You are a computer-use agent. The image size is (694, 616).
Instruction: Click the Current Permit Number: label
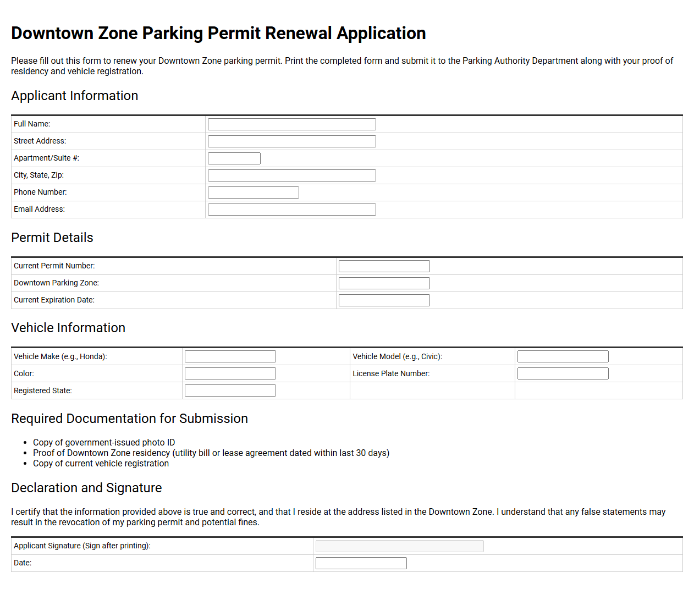pos(54,266)
